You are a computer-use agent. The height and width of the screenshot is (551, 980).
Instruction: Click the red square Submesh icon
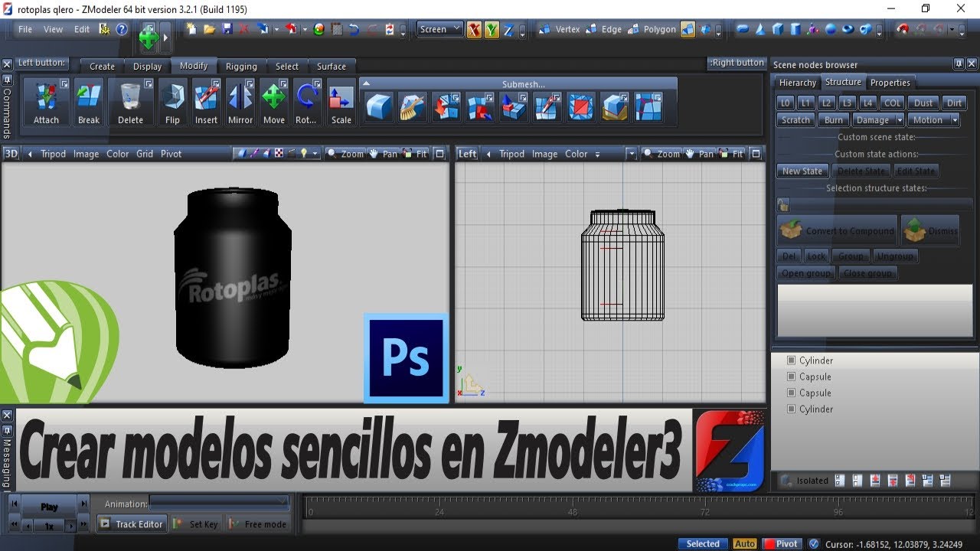[x=581, y=106]
